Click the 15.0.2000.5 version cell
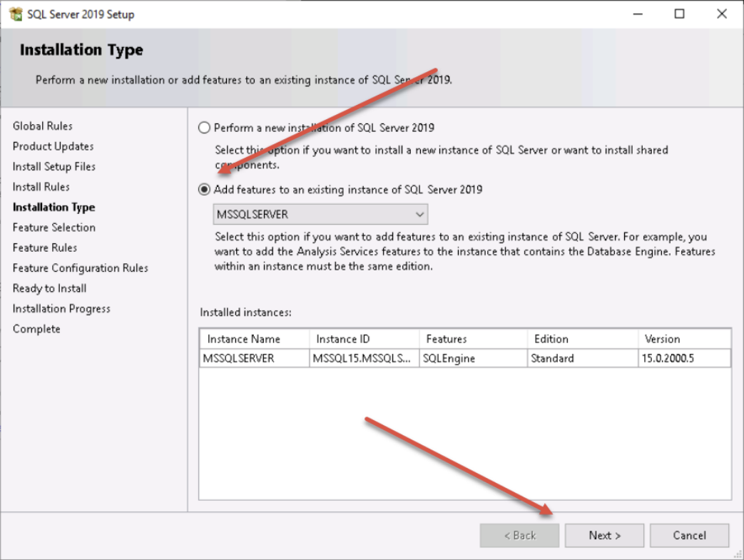Image resolution: width=744 pixels, height=560 pixels. (684, 358)
